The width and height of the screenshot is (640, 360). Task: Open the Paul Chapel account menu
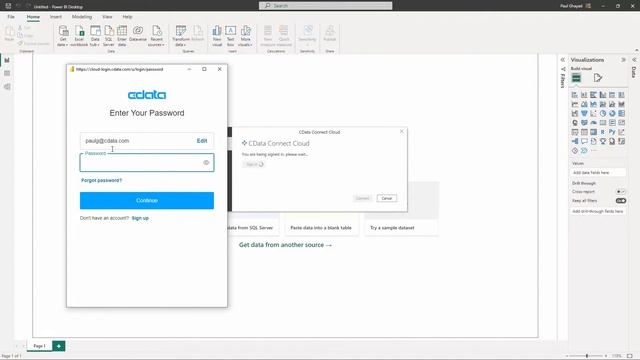[575, 6]
